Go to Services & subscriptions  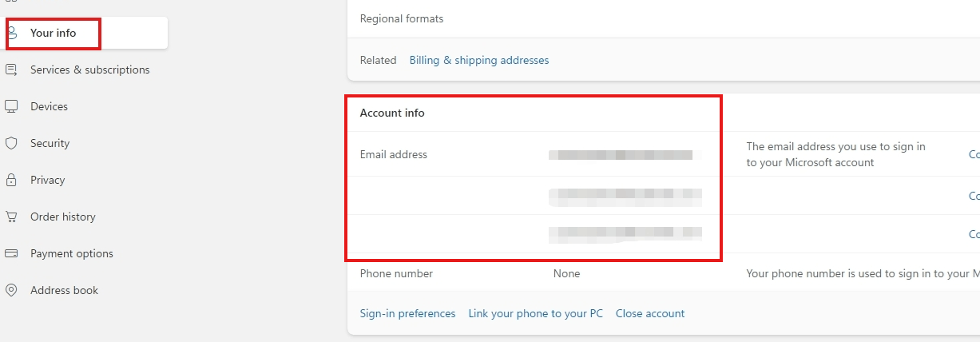coord(90,70)
